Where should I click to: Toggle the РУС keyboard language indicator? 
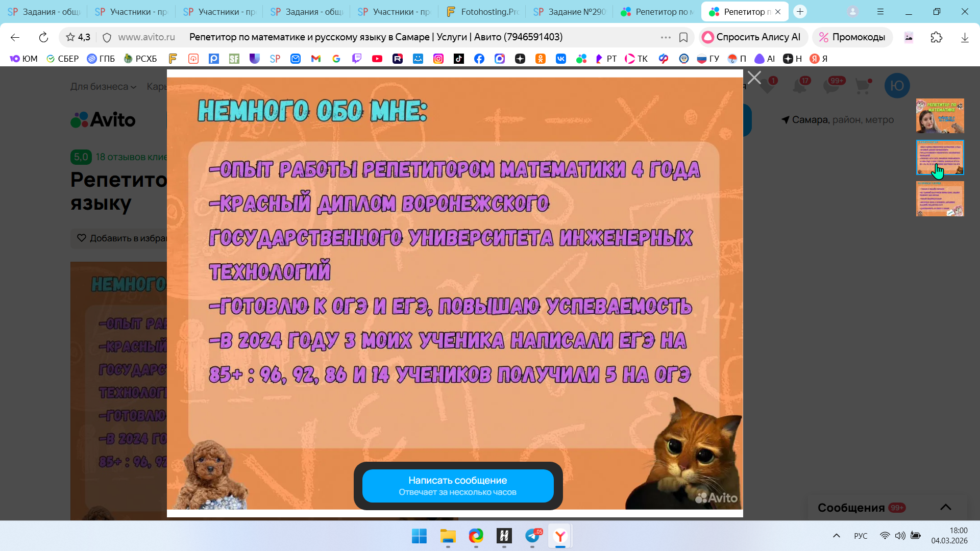(x=861, y=536)
